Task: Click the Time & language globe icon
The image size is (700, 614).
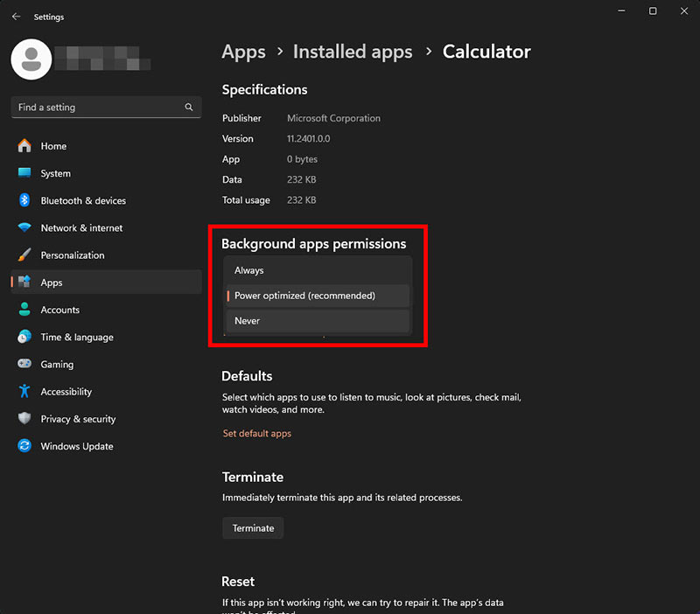Action: tap(24, 337)
